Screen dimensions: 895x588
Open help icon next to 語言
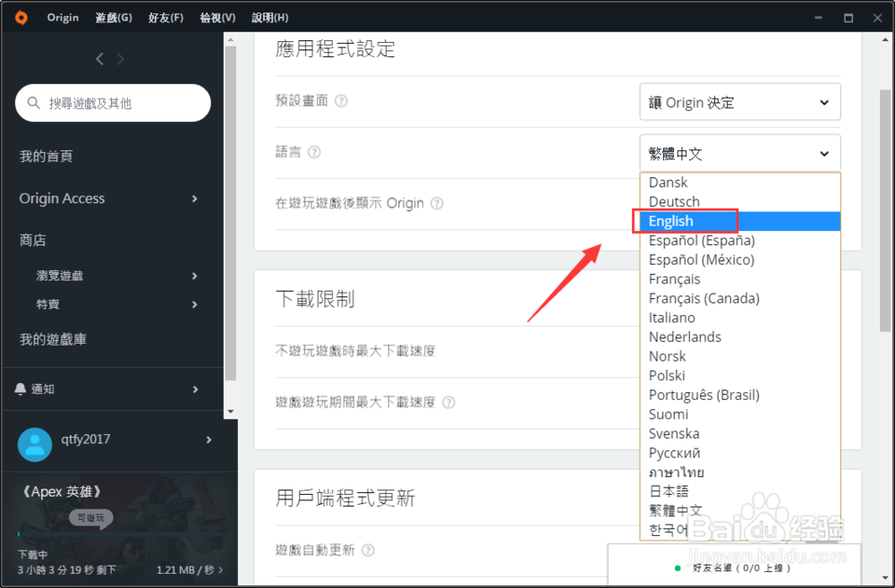(314, 152)
